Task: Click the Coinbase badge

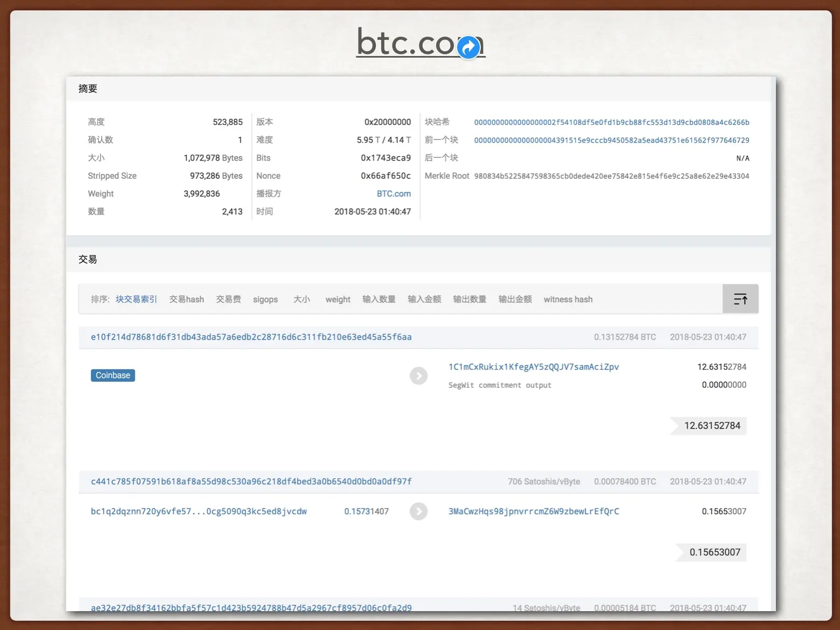Action: (x=113, y=375)
